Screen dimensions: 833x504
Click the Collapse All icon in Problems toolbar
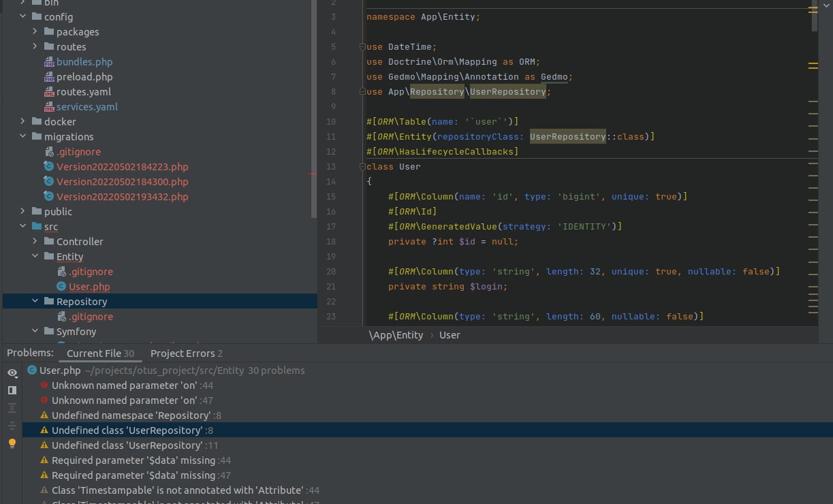pyautogui.click(x=12, y=426)
